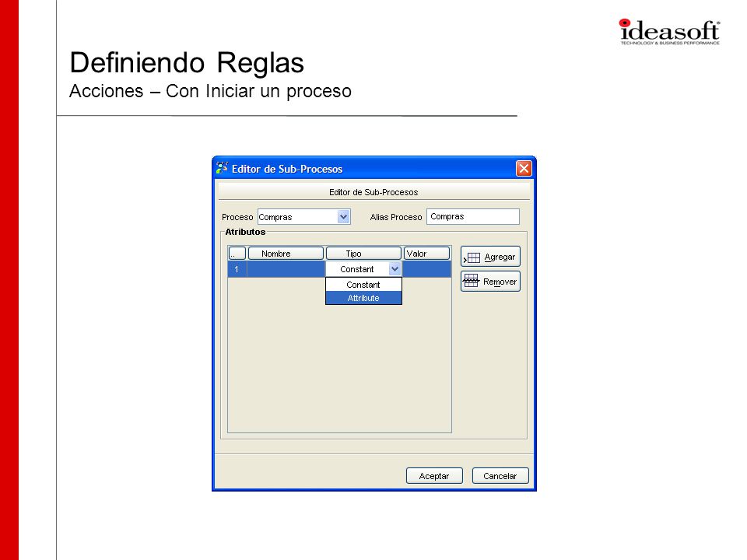This screenshot has width=747, height=560.
Task: Click the ideasoft logo
Action: (669, 31)
